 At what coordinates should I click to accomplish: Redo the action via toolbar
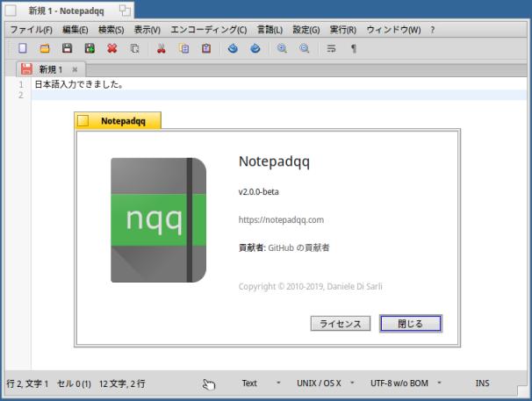pyautogui.click(x=255, y=48)
